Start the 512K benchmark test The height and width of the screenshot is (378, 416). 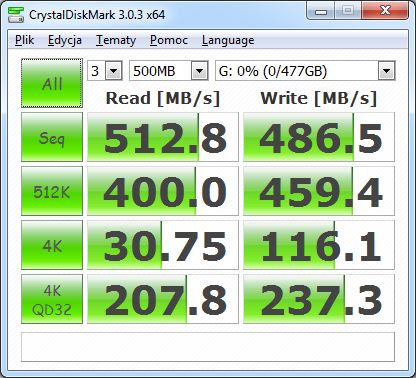point(52,191)
